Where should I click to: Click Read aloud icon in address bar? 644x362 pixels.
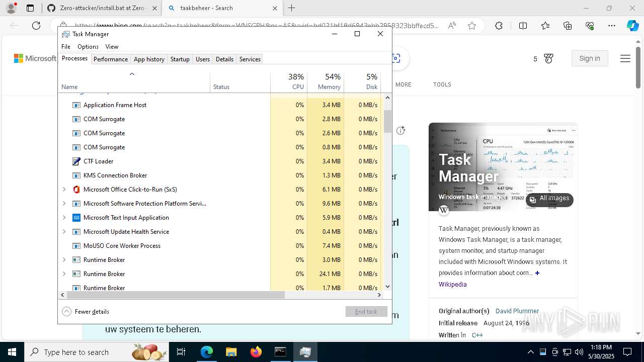(452, 26)
